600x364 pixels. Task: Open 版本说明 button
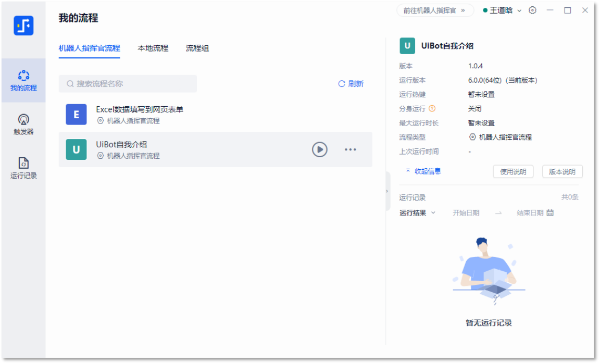562,172
